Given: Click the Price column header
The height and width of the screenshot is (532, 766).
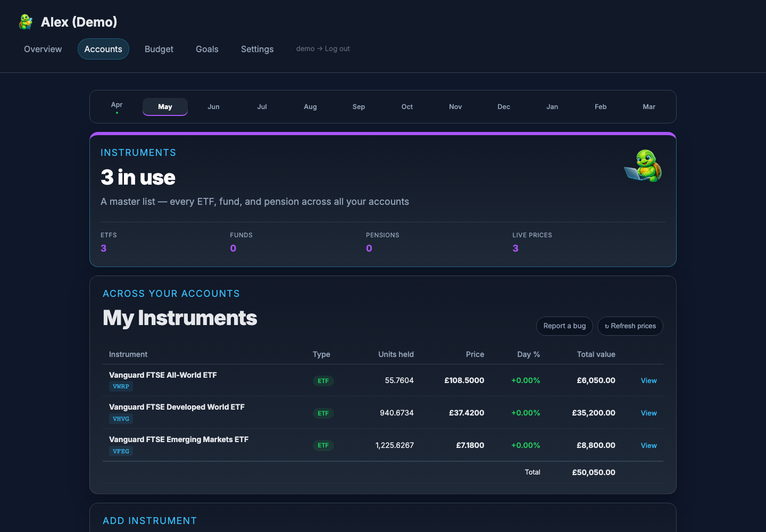Looking at the screenshot, I should pos(475,354).
